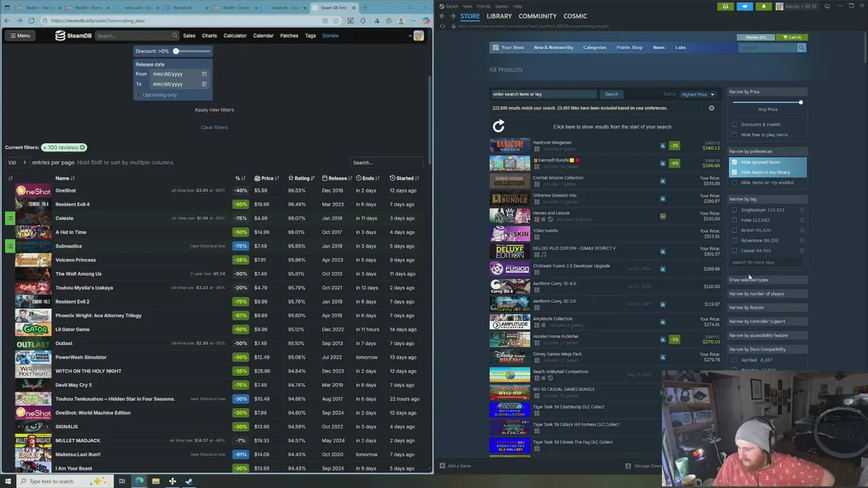This screenshot has width=868, height=488.
Task: Sort by Ends column header
Action: (x=368, y=178)
